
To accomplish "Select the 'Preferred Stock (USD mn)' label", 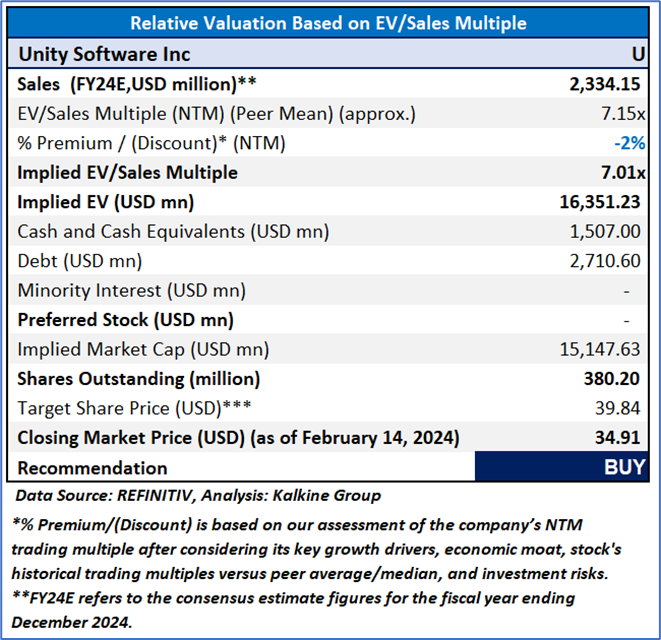I will (125, 320).
